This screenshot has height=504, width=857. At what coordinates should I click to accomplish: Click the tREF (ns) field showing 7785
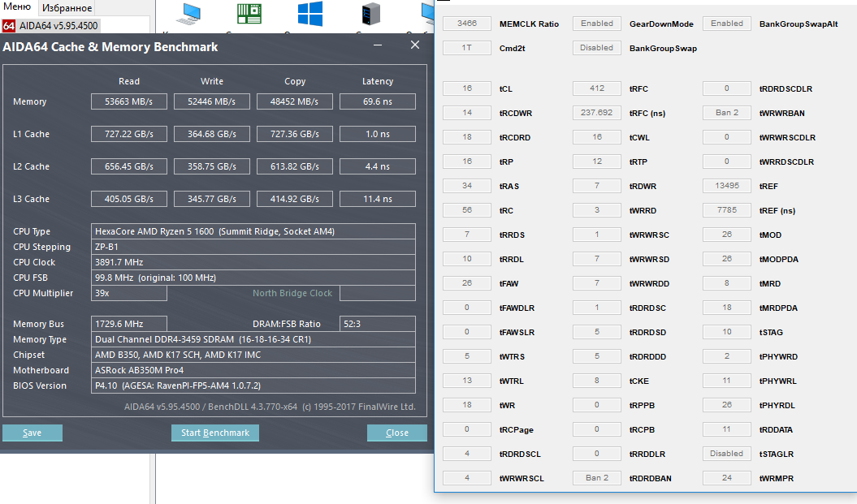tap(727, 210)
